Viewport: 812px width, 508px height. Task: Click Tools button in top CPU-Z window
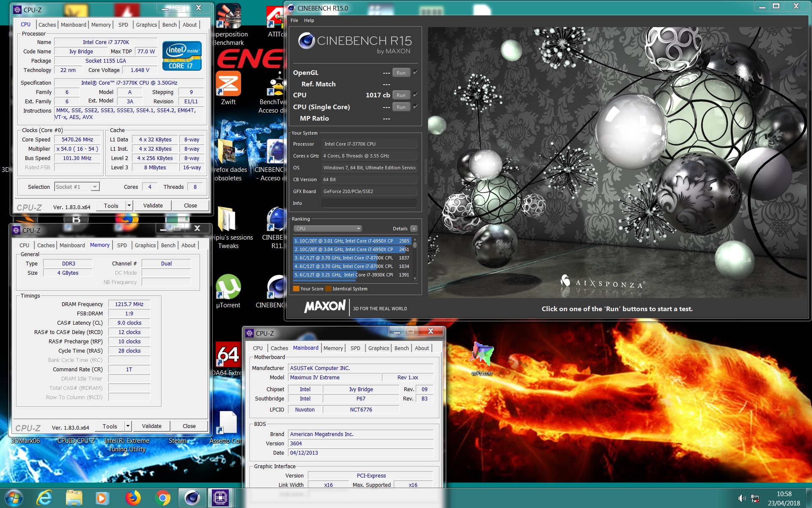point(111,206)
